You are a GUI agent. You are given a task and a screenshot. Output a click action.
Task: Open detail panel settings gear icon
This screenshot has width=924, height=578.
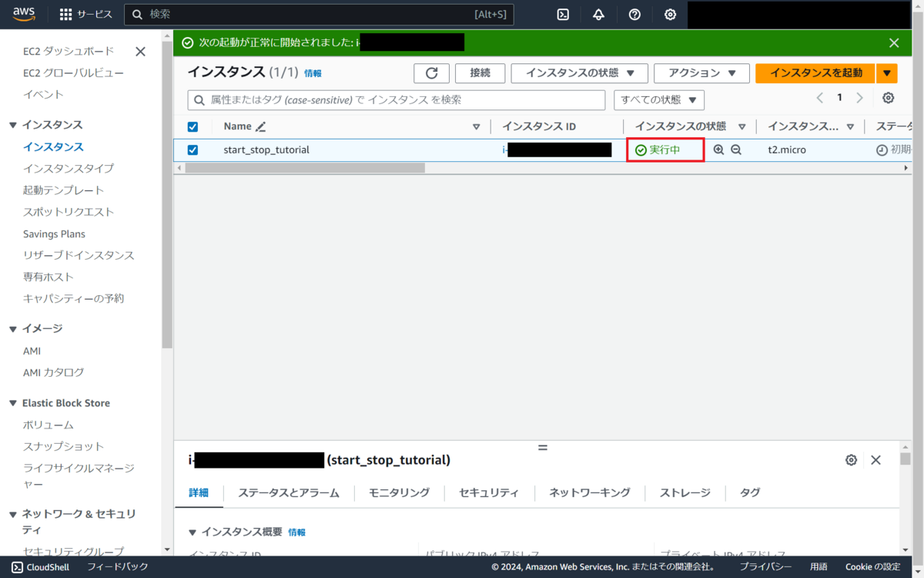click(851, 460)
